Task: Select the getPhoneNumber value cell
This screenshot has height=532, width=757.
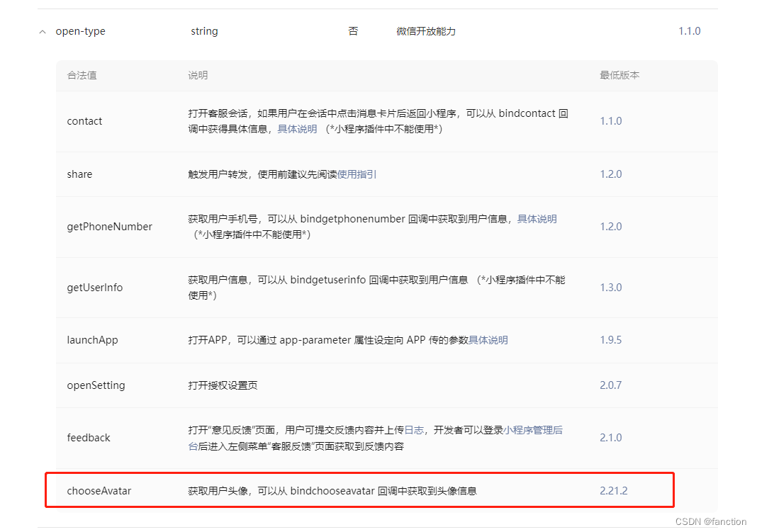Action: 110,227
